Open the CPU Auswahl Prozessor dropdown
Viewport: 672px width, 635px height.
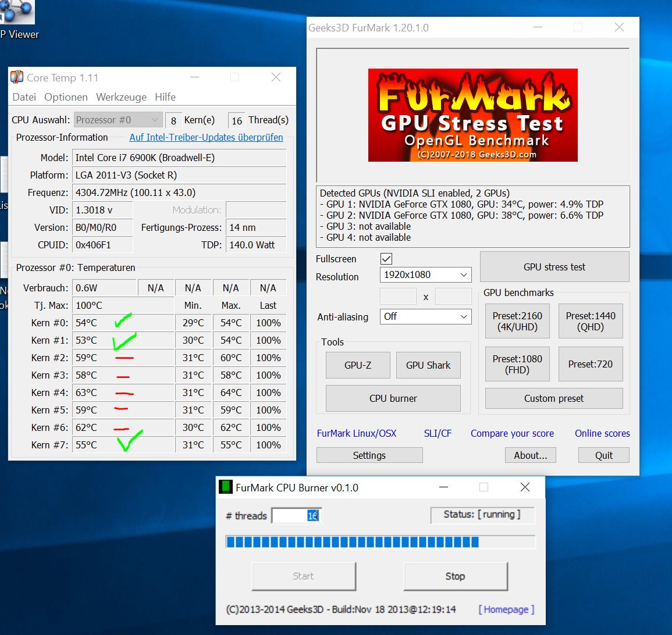point(118,120)
